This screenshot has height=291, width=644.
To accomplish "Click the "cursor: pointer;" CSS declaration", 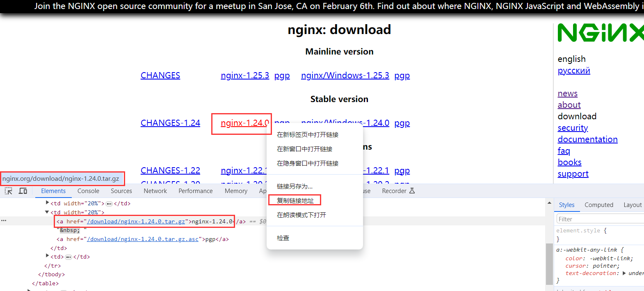I will pyautogui.click(x=592, y=266).
